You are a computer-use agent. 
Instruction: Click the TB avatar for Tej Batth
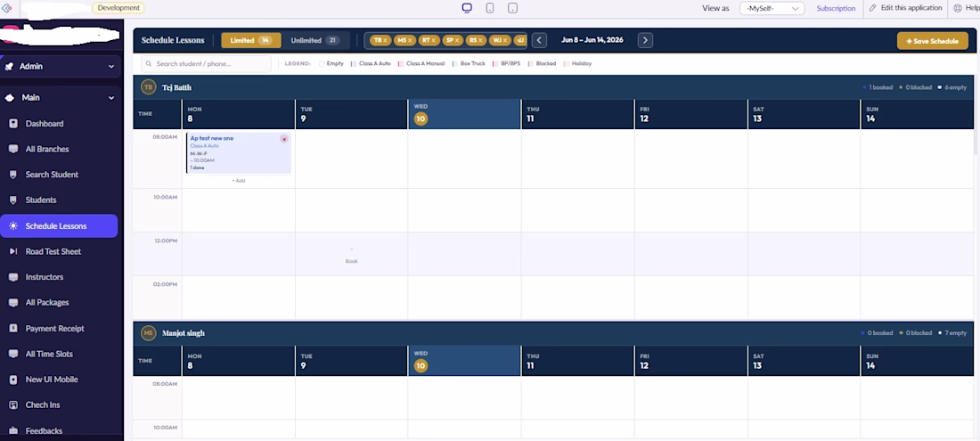tap(148, 87)
